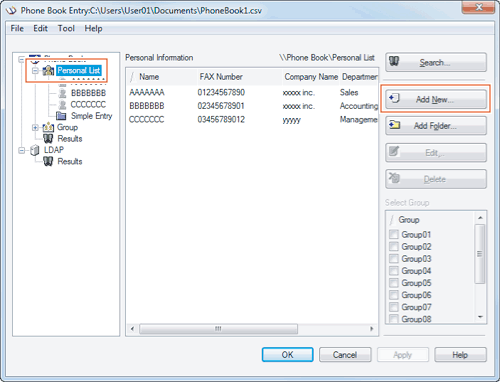Collapse the LDAP tree node

21,150
